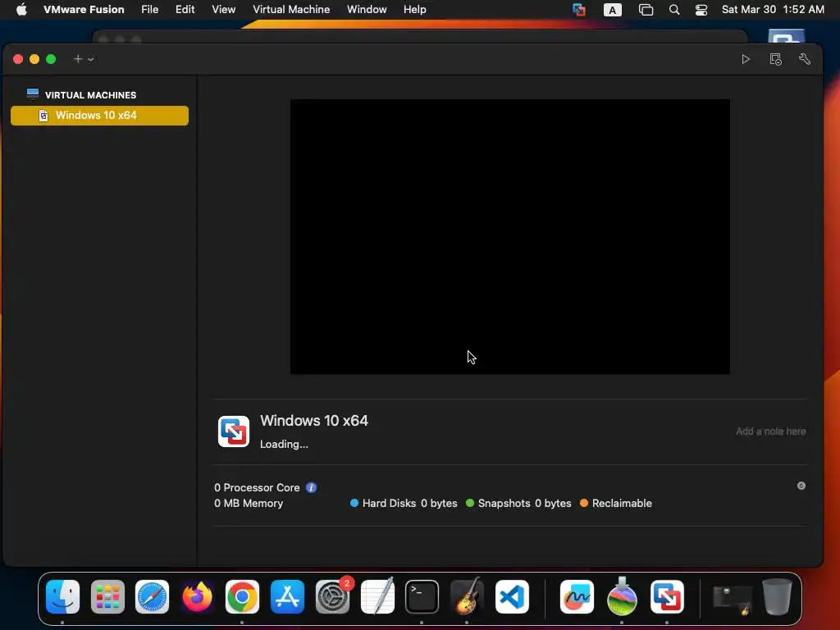
Task: Open the VMware Fusion app menu
Action: 84,10
